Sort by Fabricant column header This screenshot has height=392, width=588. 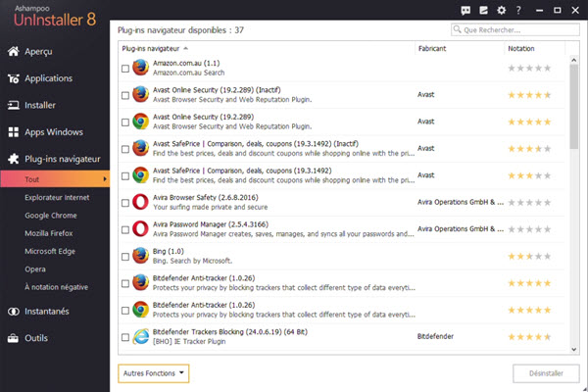click(432, 48)
